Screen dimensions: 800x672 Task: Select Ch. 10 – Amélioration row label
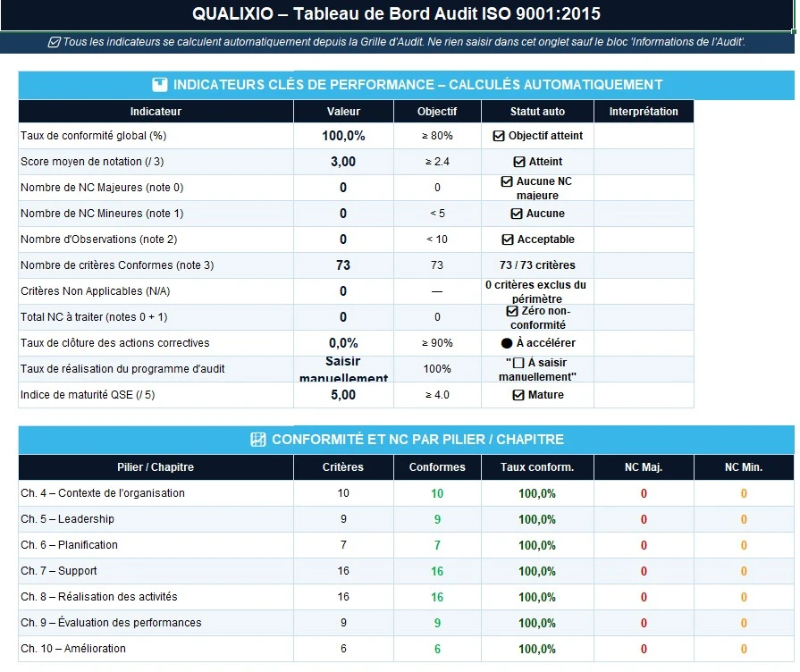(73, 649)
